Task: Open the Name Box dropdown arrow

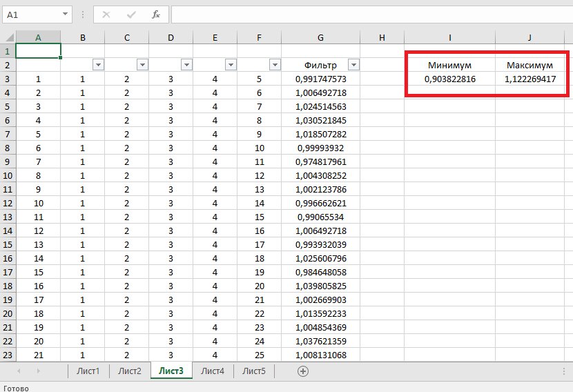Action: (65, 14)
